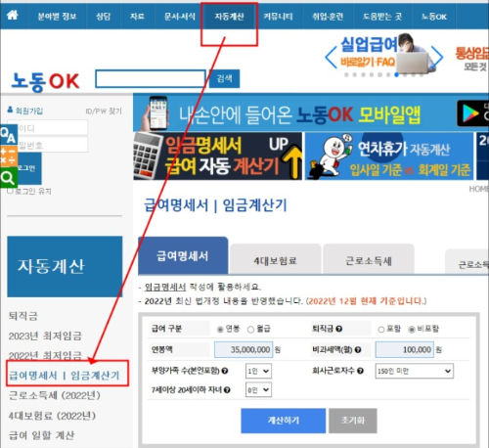
Task: Switch to 급여명세서 tab
Action: click(x=183, y=255)
